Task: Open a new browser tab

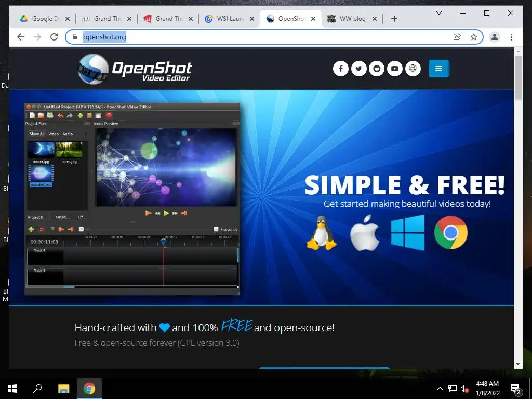Action: 394,19
